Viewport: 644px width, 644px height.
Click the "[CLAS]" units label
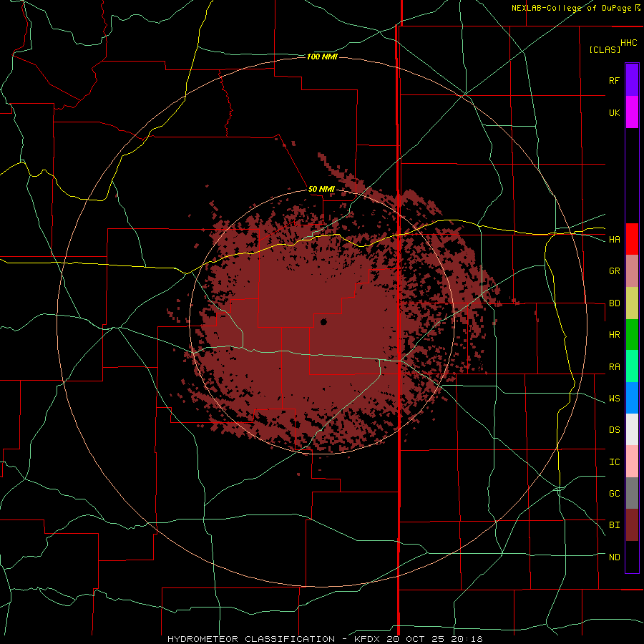(x=605, y=49)
